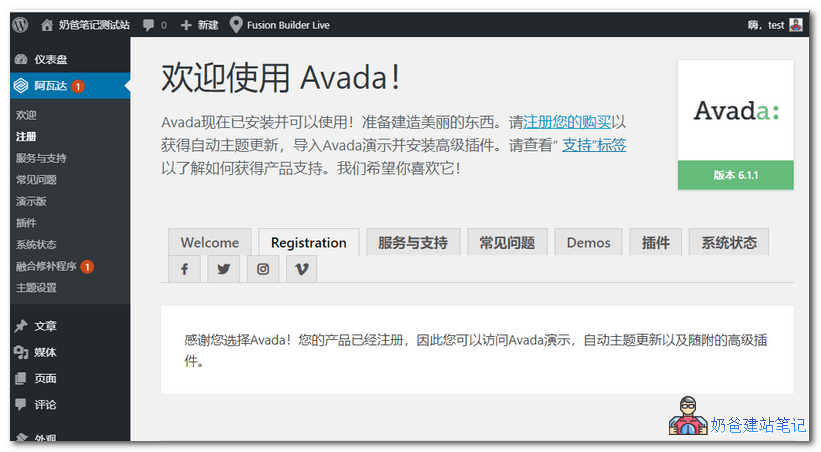Open the 系统状态 tab
821x452 pixels.
click(x=729, y=242)
